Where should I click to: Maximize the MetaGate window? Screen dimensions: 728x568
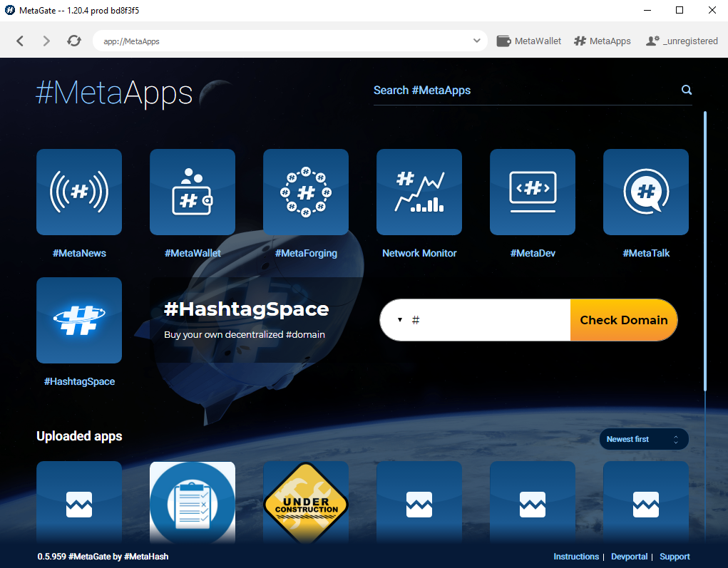pyautogui.click(x=680, y=10)
